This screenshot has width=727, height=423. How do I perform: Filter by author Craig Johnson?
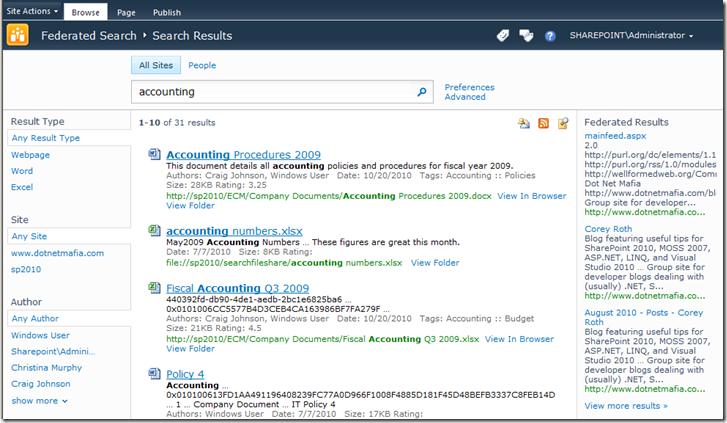click(41, 384)
